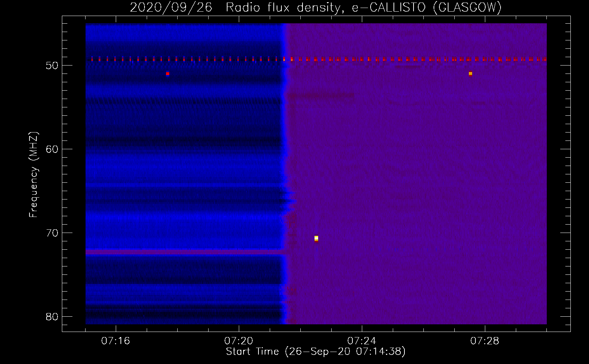Image resolution: width=589 pixels, height=364 pixels.
Task: Click the orange spot near 51 MHz at 07:27
Action: pos(470,74)
